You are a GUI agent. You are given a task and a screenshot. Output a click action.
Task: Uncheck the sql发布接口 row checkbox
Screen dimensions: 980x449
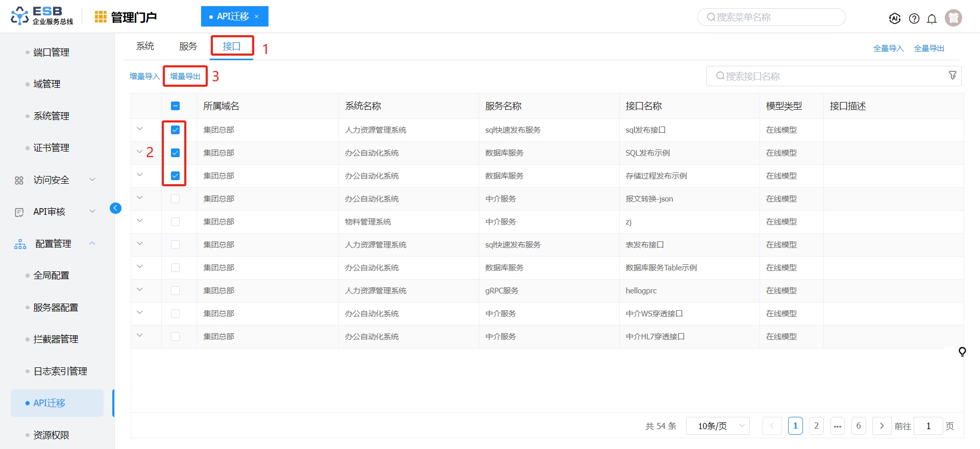pos(175,130)
